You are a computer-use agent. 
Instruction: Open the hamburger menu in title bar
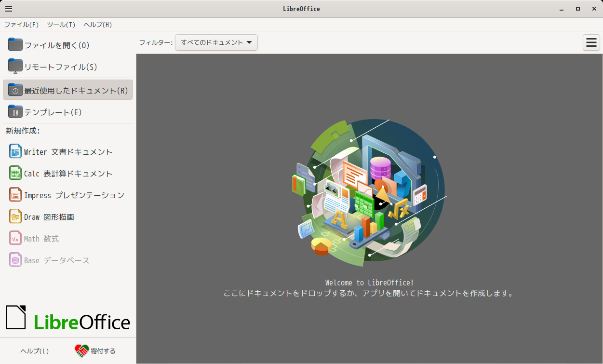tap(9, 9)
